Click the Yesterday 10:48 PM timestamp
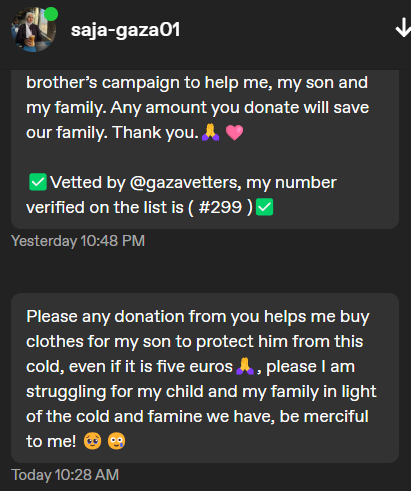Image resolution: width=411 pixels, height=491 pixels. pyautogui.click(x=78, y=241)
